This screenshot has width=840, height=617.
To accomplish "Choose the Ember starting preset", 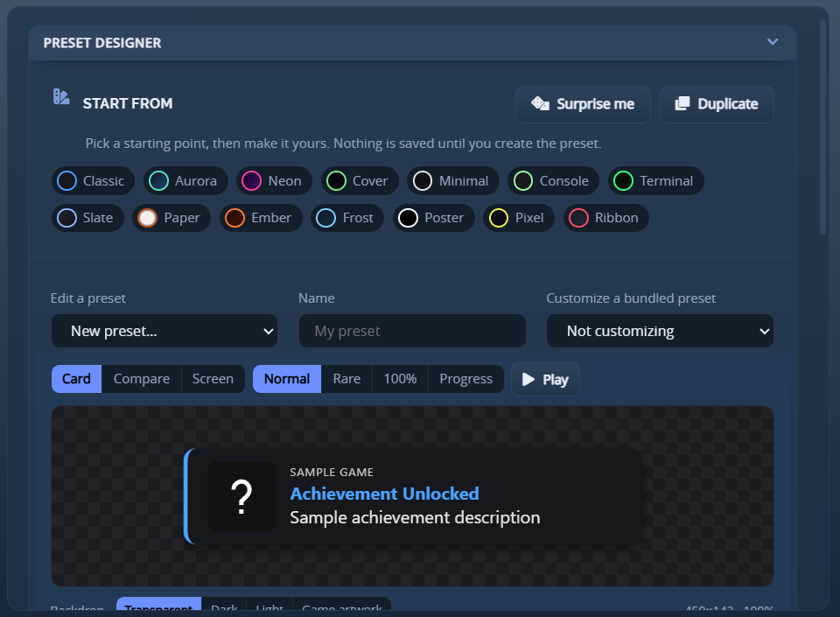I will 261,218.
